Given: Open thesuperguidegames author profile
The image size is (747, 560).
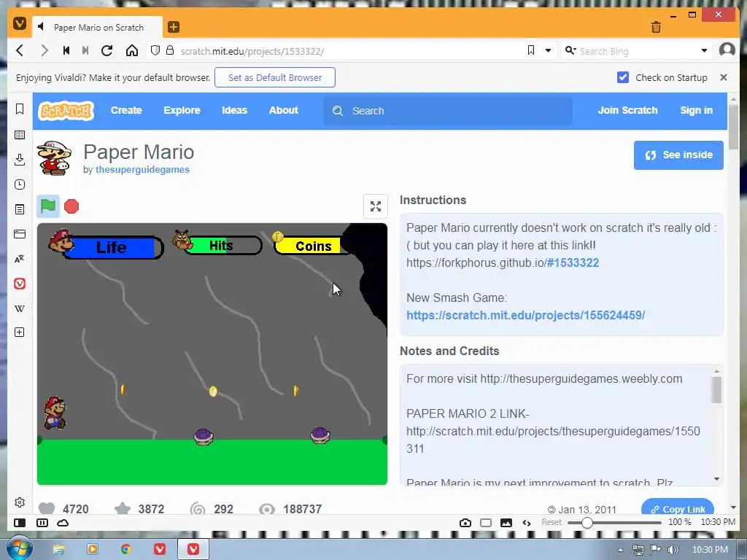Looking at the screenshot, I should coord(142,169).
